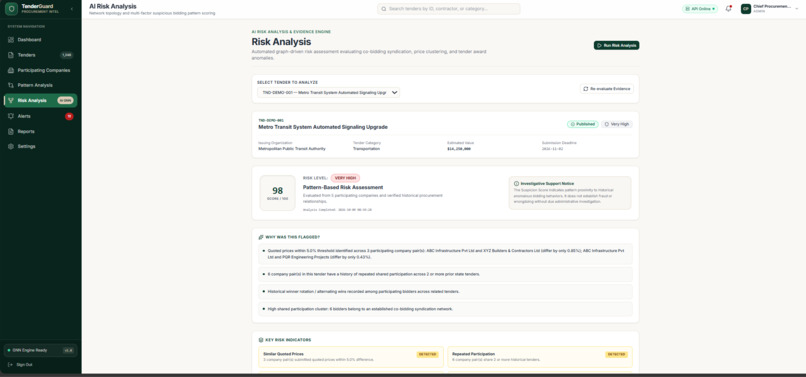Click the Very High priority badge
The image size is (806, 377).
click(x=616, y=124)
